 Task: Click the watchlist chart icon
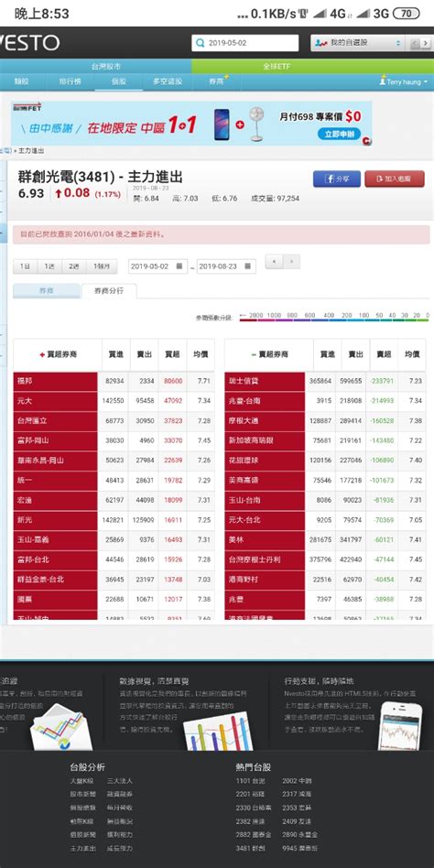click(320, 43)
